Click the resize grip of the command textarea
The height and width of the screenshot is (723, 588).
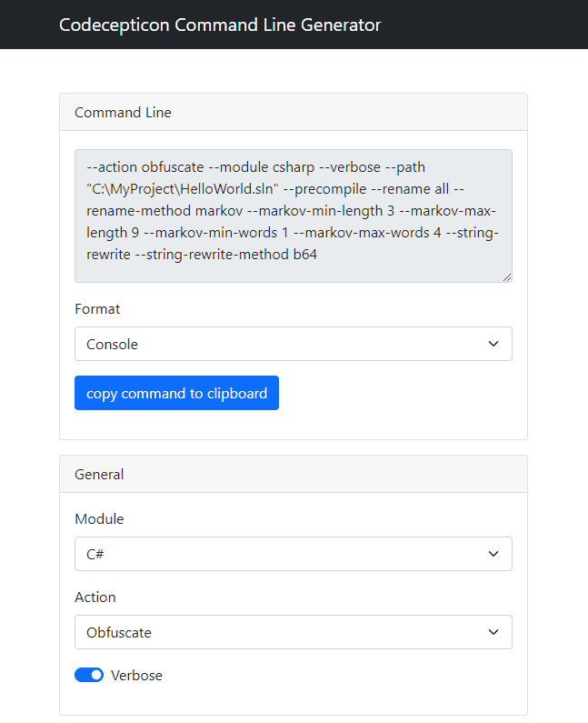(x=507, y=277)
